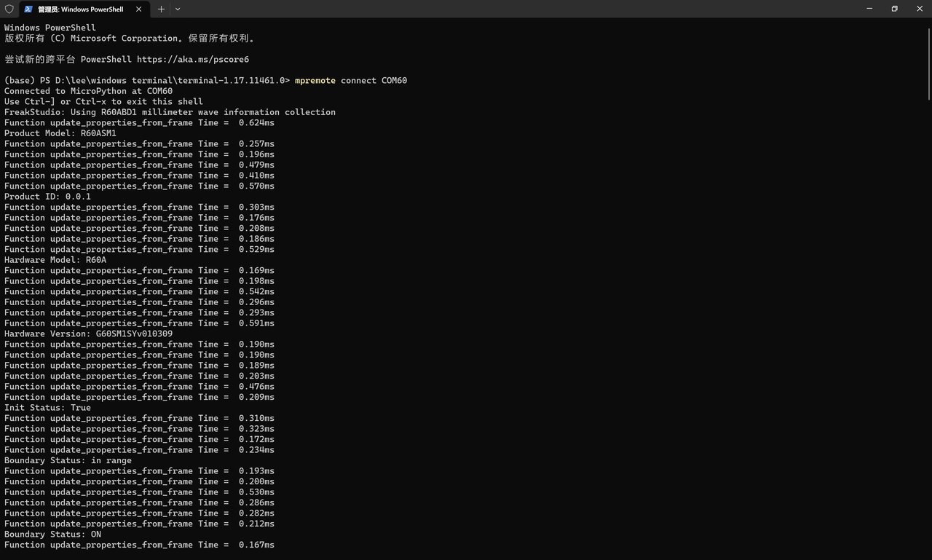Click the mpremote connect COM60 command text

point(351,81)
